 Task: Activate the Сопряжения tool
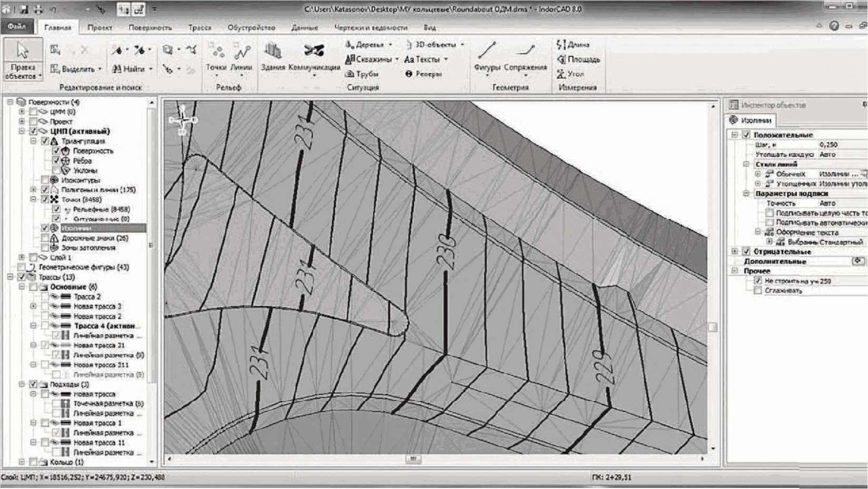(x=525, y=56)
